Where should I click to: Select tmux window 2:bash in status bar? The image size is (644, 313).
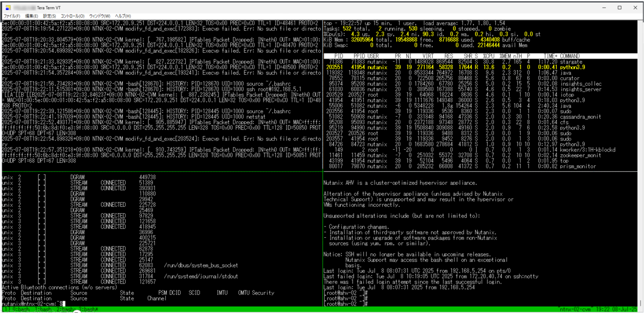(67, 310)
